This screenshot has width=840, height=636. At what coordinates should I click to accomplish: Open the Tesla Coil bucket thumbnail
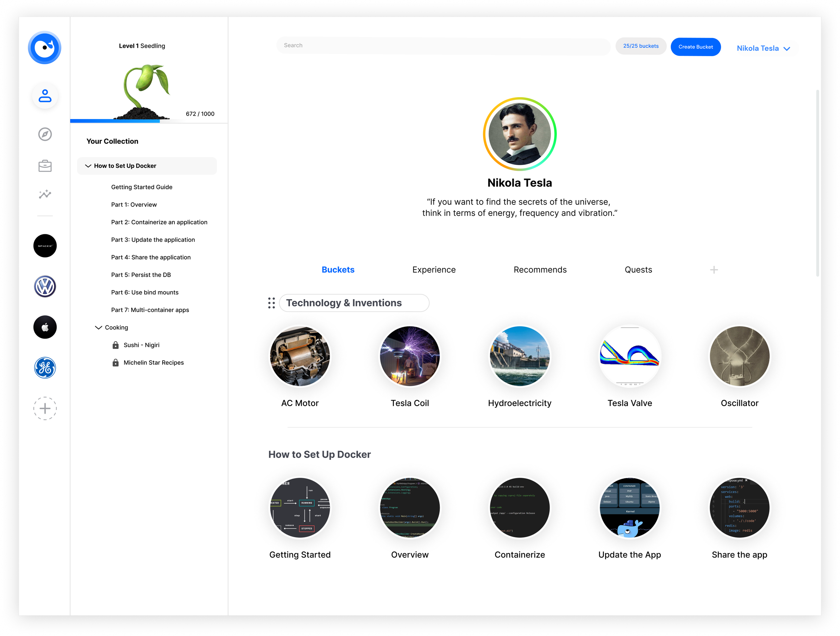pyautogui.click(x=410, y=356)
